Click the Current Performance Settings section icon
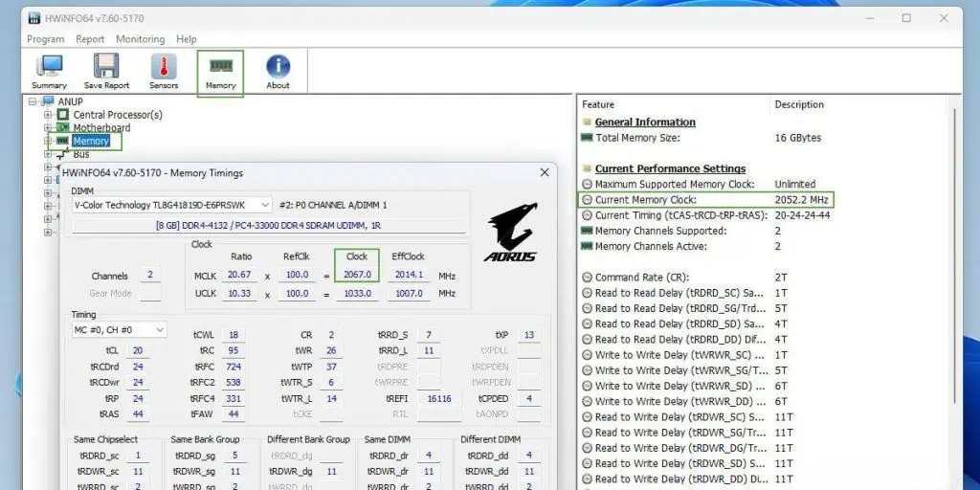 pyautogui.click(x=587, y=168)
